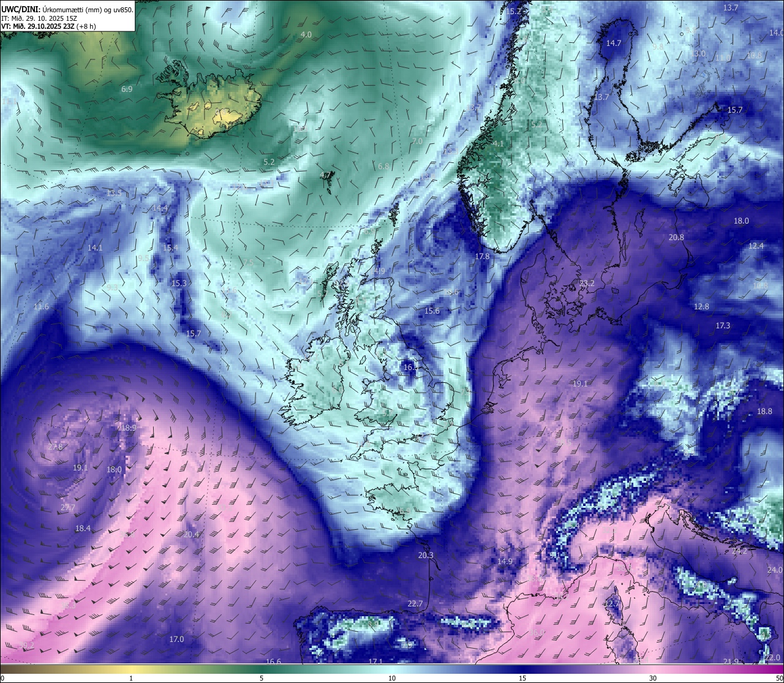The height and width of the screenshot is (683, 784).
Task: Click the 12.8 value in eastern Europe
Action: pyautogui.click(x=701, y=306)
